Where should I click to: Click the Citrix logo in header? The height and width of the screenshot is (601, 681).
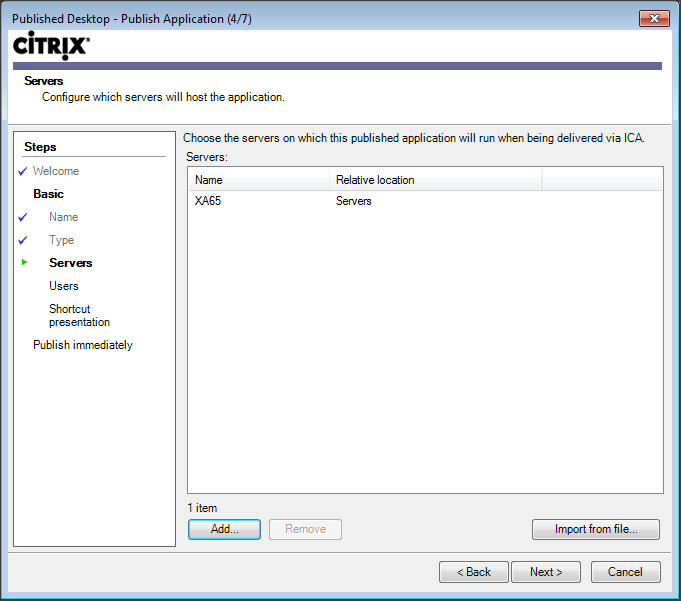pyautogui.click(x=51, y=46)
